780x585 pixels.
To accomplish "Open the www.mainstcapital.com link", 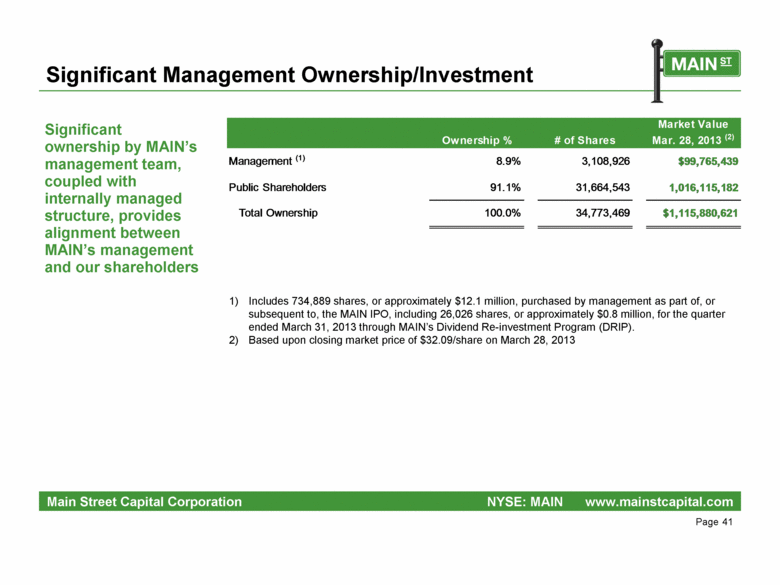I will pos(659,501).
